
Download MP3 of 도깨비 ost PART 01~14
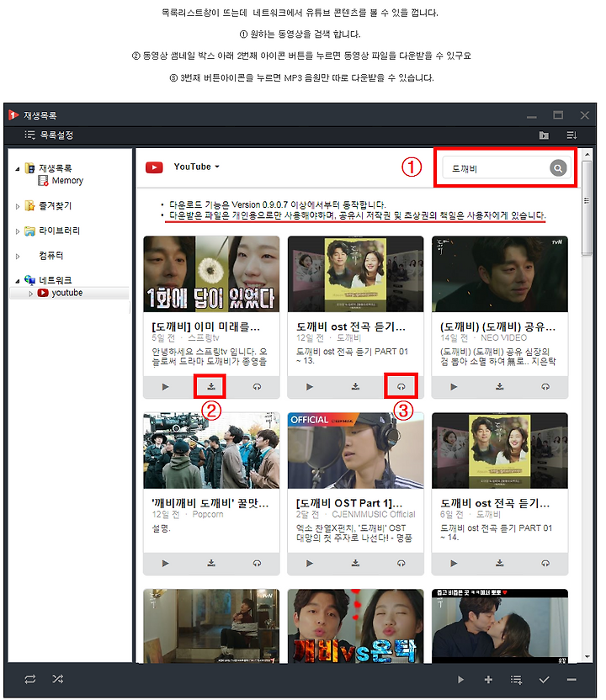tap(545, 564)
